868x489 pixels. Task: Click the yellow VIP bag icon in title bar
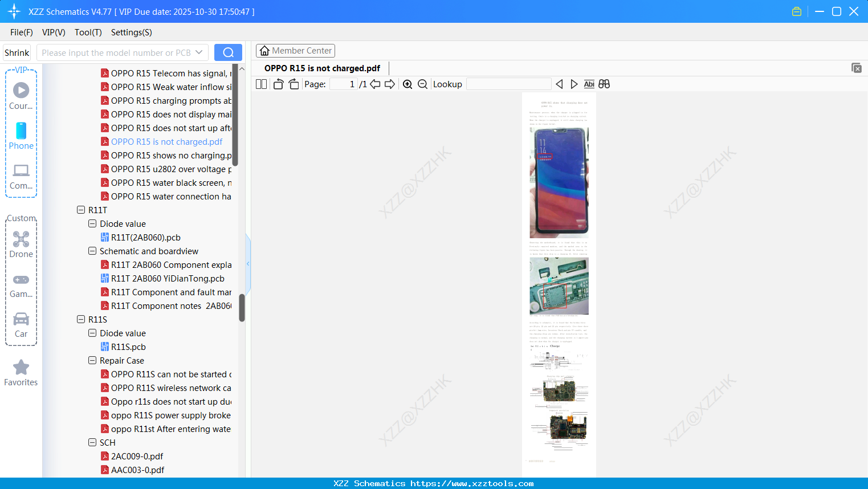click(x=797, y=11)
